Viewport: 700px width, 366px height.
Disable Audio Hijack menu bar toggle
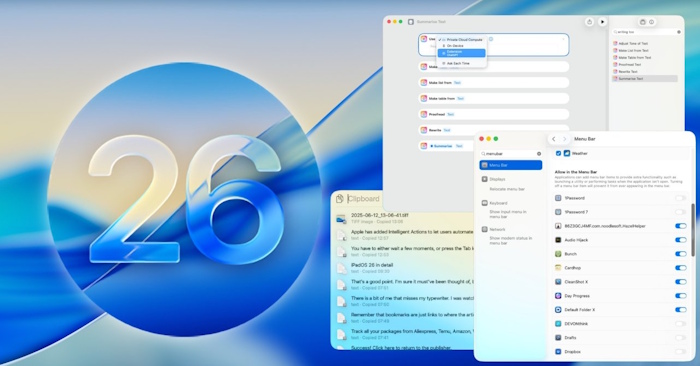[x=680, y=240]
